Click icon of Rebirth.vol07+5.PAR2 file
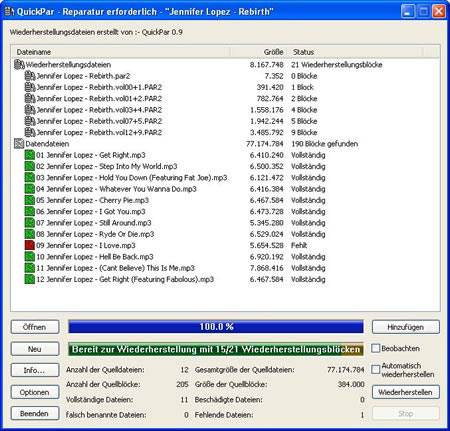Viewport: 450px width, 431px height. tap(30, 121)
